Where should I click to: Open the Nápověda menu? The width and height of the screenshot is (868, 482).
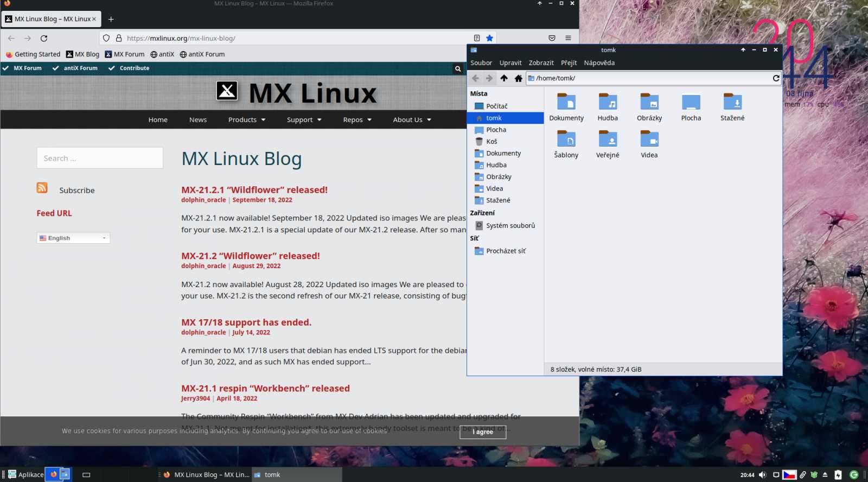[x=599, y=63]
